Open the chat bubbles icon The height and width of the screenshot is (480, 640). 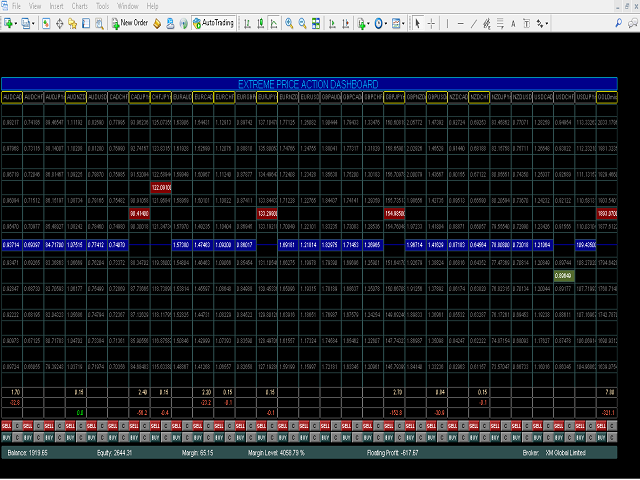coord(633,23)
